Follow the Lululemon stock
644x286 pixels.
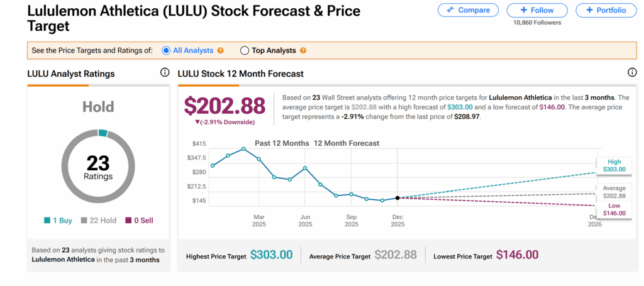point(537,10)
